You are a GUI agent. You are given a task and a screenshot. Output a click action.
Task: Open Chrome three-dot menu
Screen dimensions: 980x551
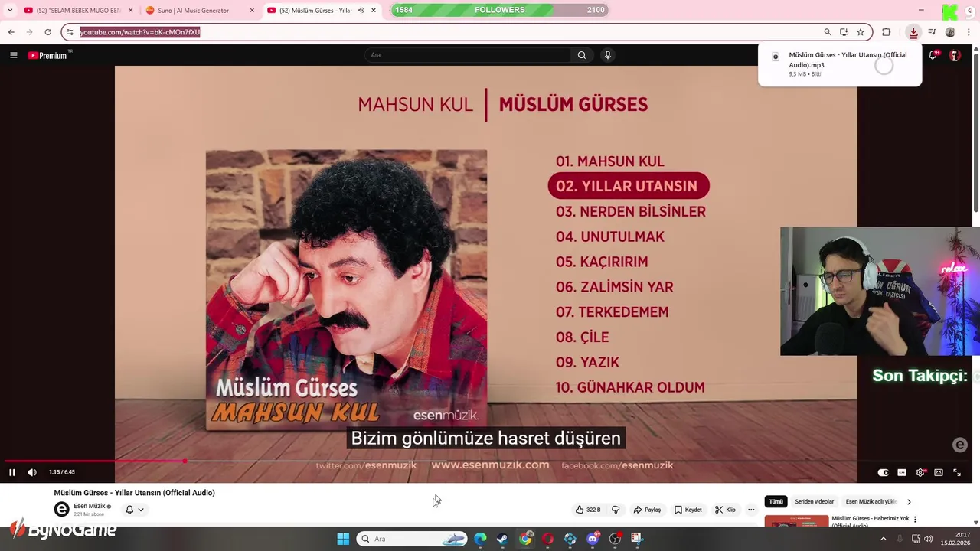pos(969,32)
